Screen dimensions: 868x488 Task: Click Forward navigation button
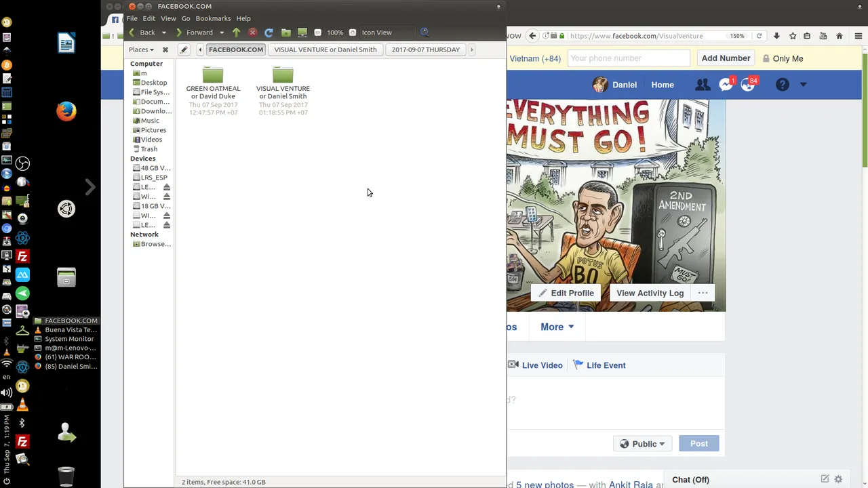pyautogui.click(x=195, y=33)
